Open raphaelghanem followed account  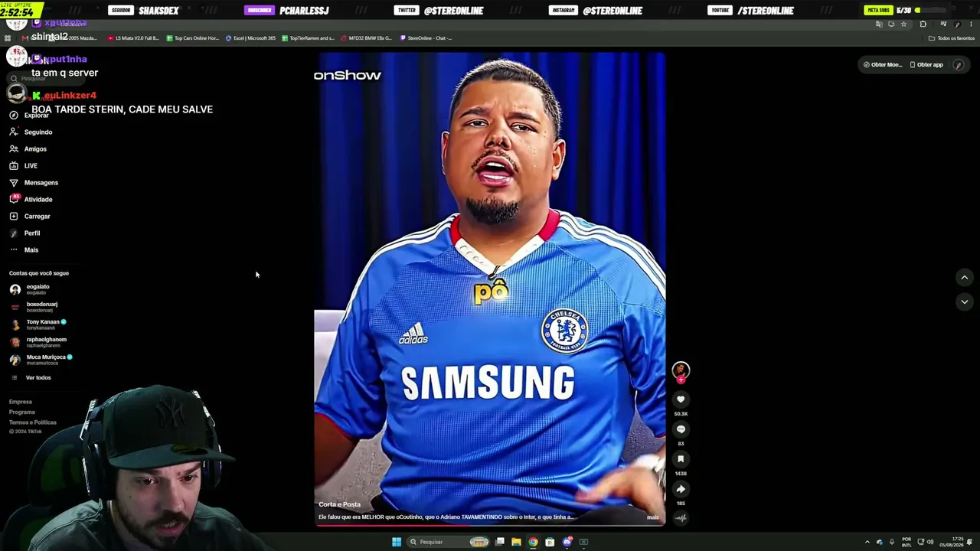click(38, 342)
